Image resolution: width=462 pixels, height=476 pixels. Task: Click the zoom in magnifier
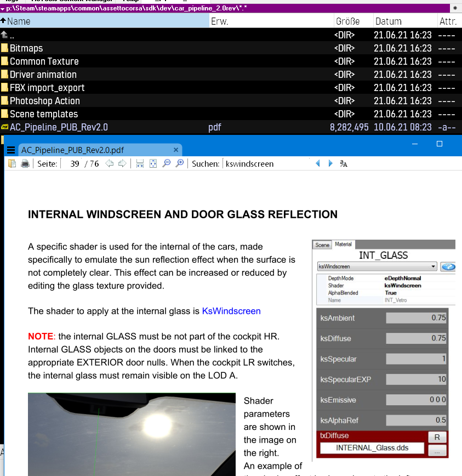pos(179,163)
